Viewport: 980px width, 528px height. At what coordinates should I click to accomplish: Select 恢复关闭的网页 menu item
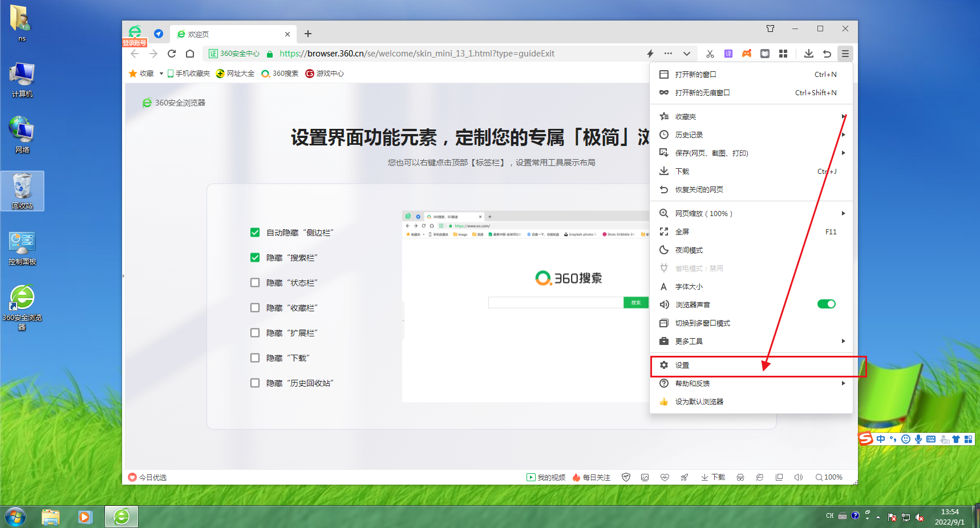pyautogui.click(x=751, y=190)
